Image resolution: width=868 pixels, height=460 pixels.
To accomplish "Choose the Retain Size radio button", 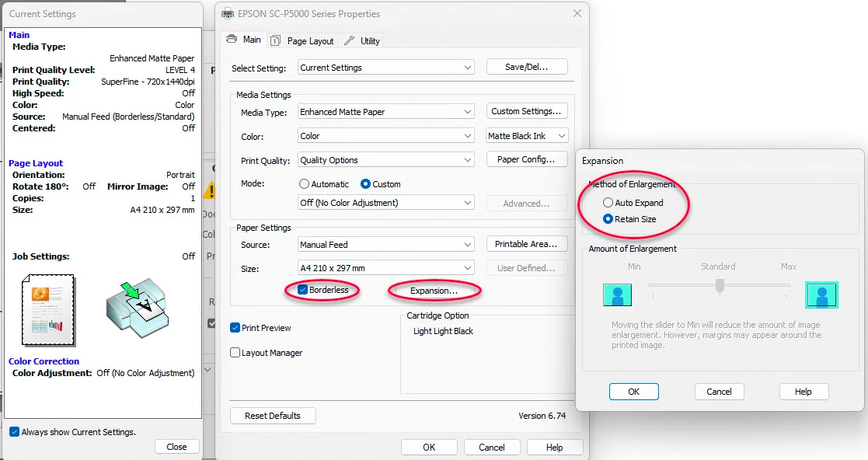I will pos(608,218).
